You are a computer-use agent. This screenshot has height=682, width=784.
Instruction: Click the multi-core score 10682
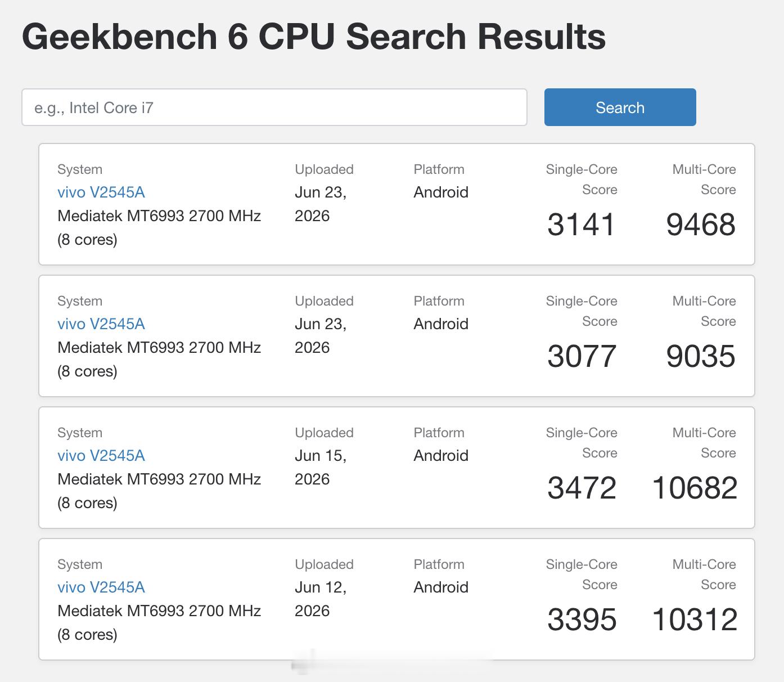tap(695, 488)
